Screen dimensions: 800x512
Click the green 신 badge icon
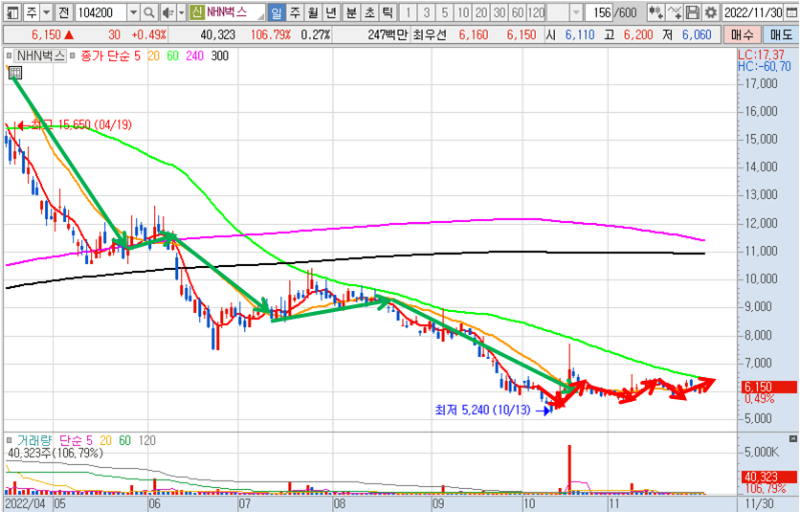click(197, 12)
